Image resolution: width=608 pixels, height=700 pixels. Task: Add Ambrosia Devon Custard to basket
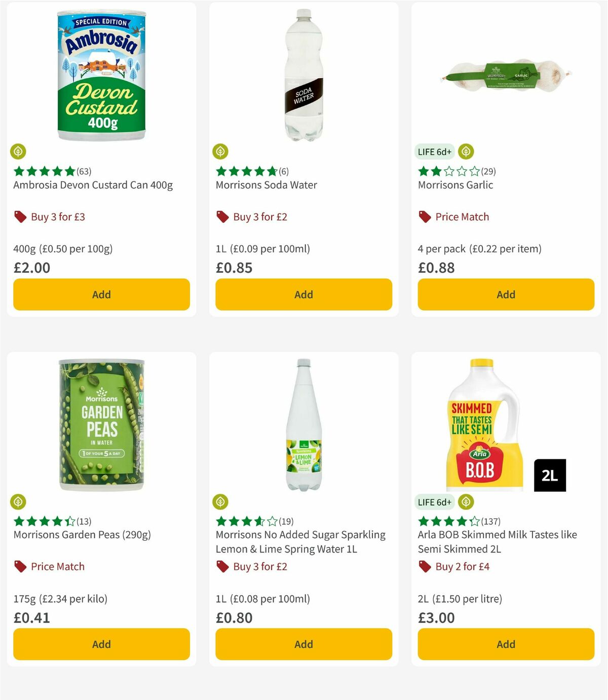(x=101, y=294)
